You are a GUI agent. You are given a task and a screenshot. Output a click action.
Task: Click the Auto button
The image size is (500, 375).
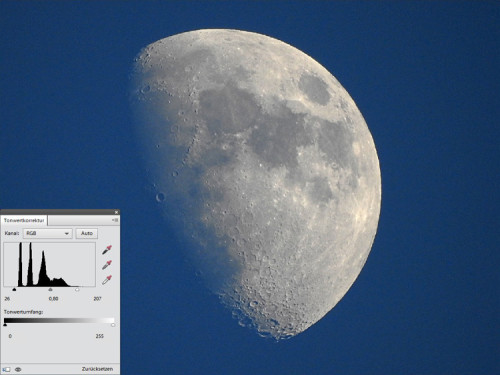87,233
